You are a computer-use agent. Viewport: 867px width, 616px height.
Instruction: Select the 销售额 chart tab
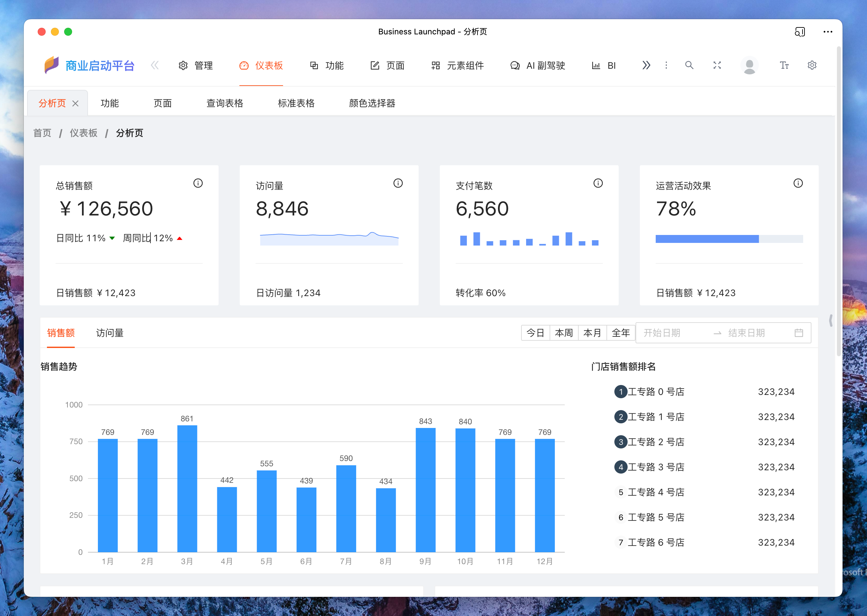tap(61, 333)
